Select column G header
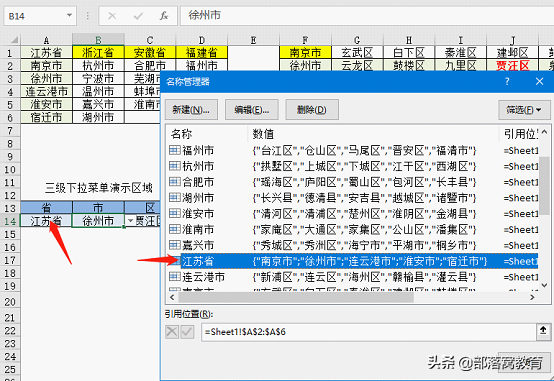 click(357, 40)
